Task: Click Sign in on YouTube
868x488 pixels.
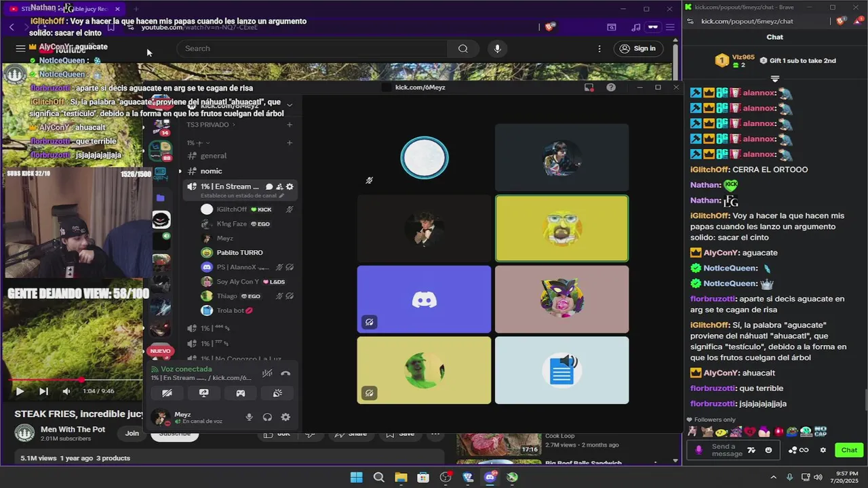Action: [638, 48]
